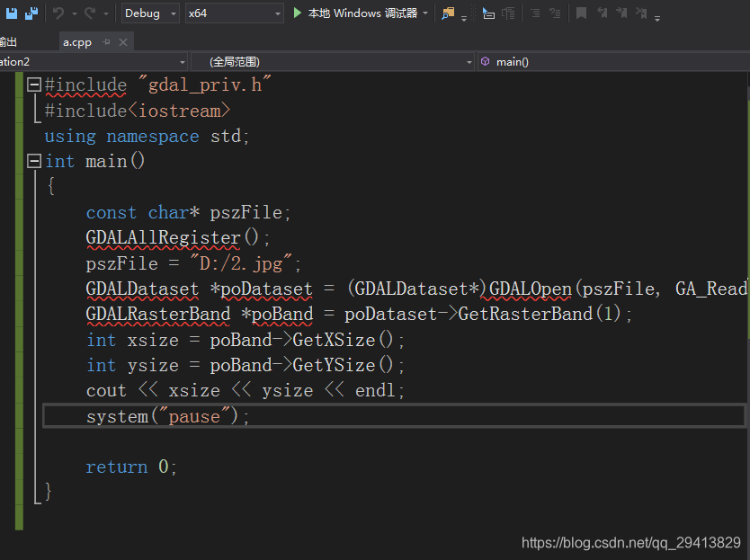Screen dimensions: 750x560
Task: Click the "D:/2.jpg" string literal
Action: 241,263
